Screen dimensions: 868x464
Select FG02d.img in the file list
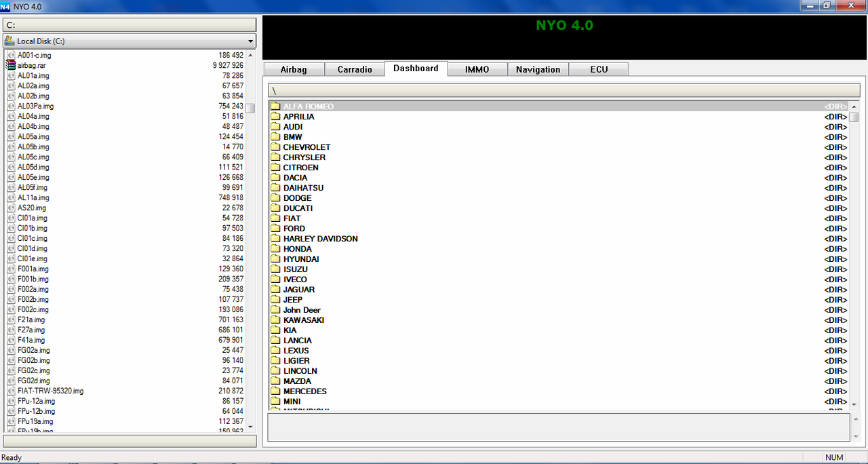coord(125,381)
